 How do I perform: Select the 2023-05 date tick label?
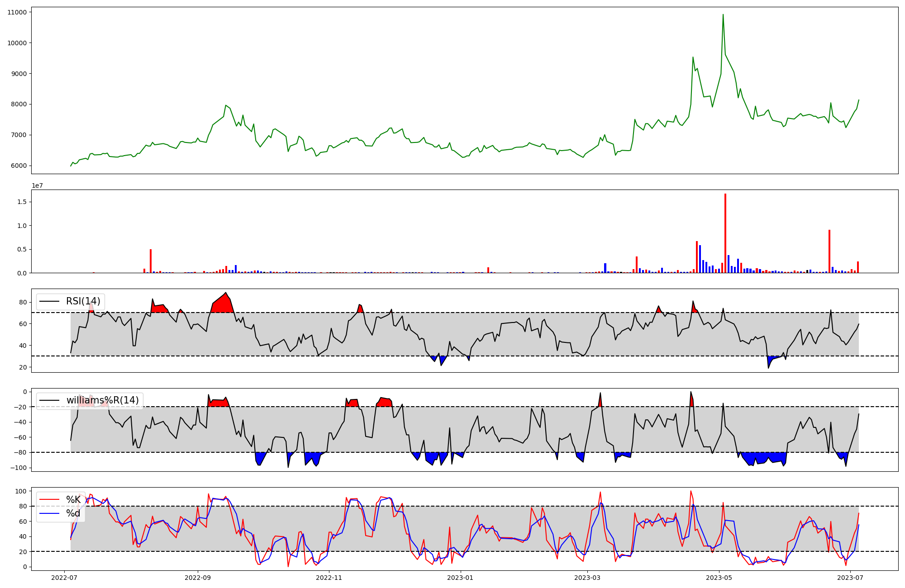point(719,578)
